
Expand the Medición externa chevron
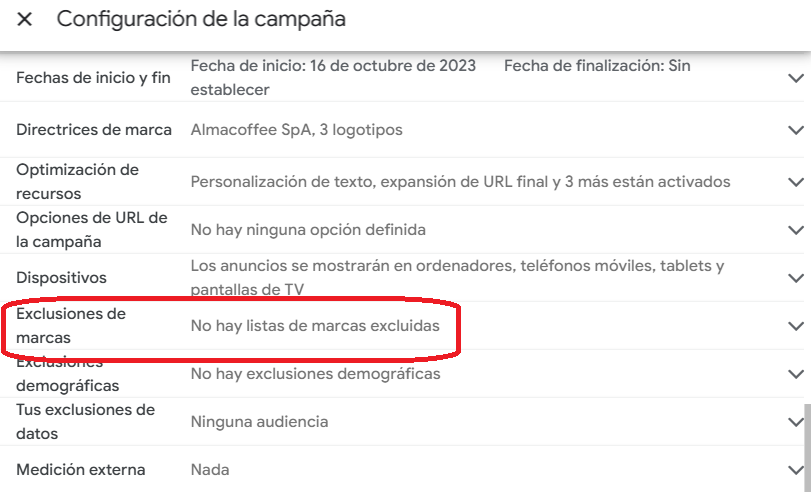[x=796, y=470]
